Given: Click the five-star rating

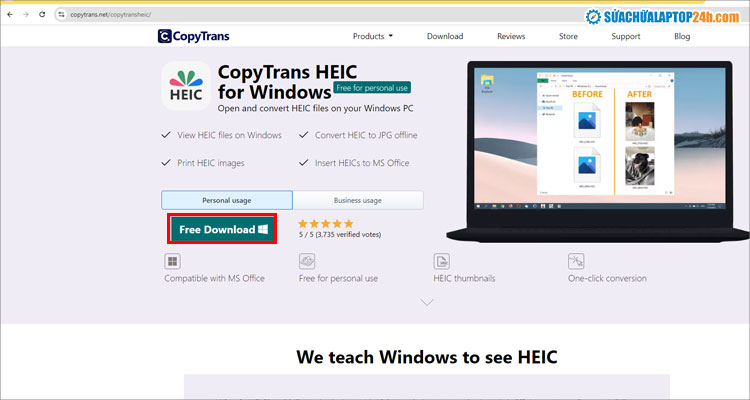Looking at the screenshot, I should point(325,223).
